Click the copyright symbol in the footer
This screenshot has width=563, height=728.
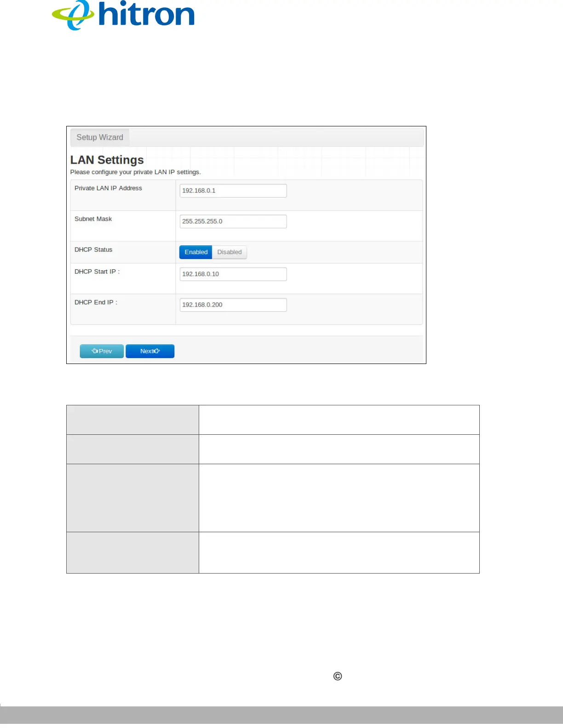click(338, 676)
